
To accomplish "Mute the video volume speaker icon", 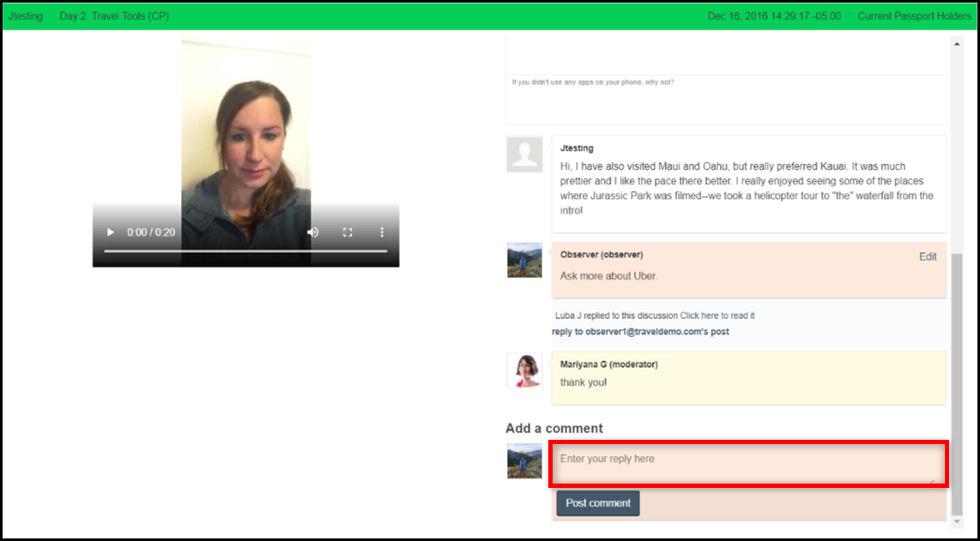I will [x=313, y=232].
